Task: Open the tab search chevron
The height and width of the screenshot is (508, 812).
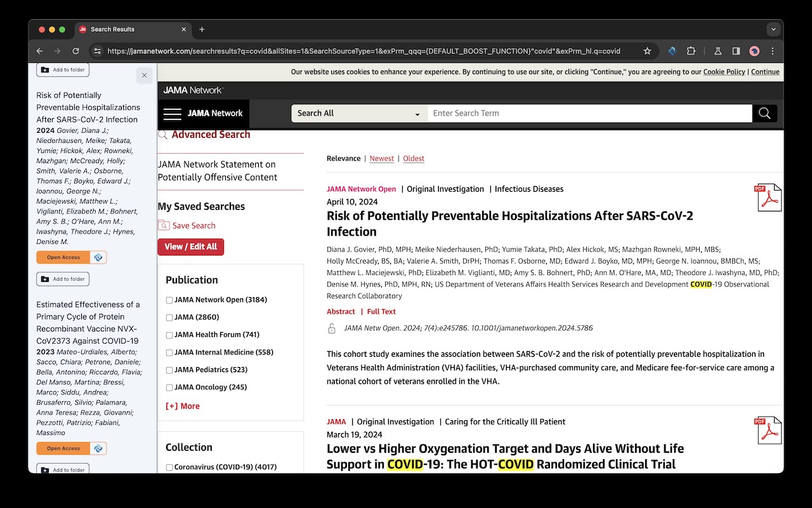Action: click(773, 29)
